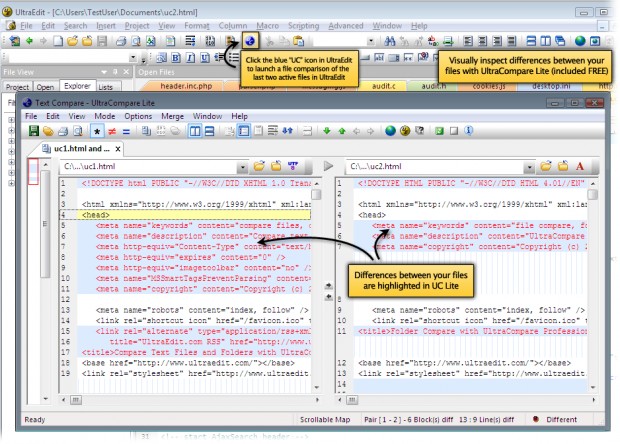Start compare with gray play arrow
Screen dimensions: 620x444
[x=328, y=166]
